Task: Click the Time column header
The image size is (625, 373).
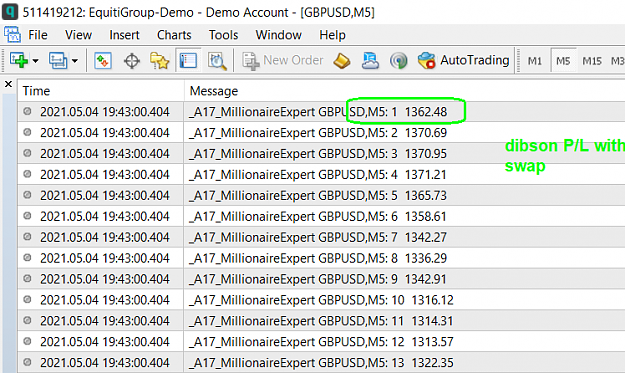Action: 100,91
